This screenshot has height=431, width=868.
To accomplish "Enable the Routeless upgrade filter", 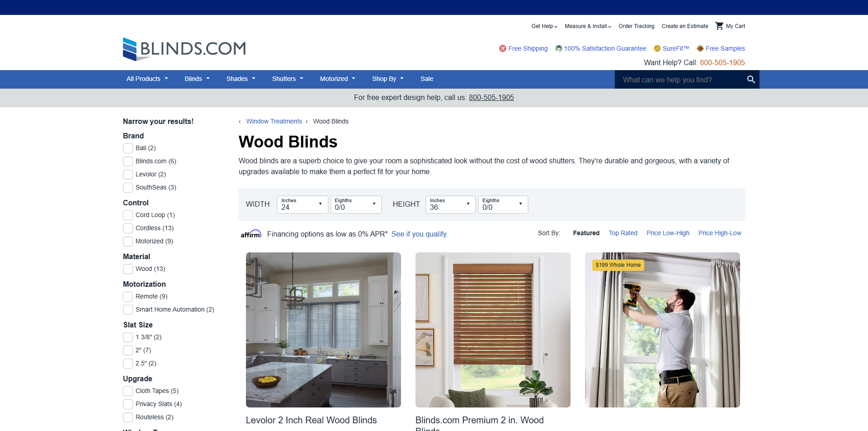I will pyautogui.click(x=128, y=417).
